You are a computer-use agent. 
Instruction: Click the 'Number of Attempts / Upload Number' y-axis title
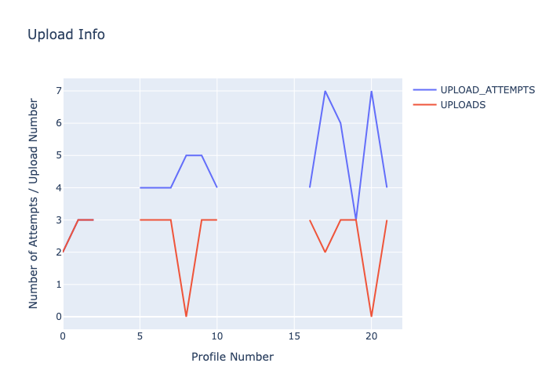coord(34,203)
